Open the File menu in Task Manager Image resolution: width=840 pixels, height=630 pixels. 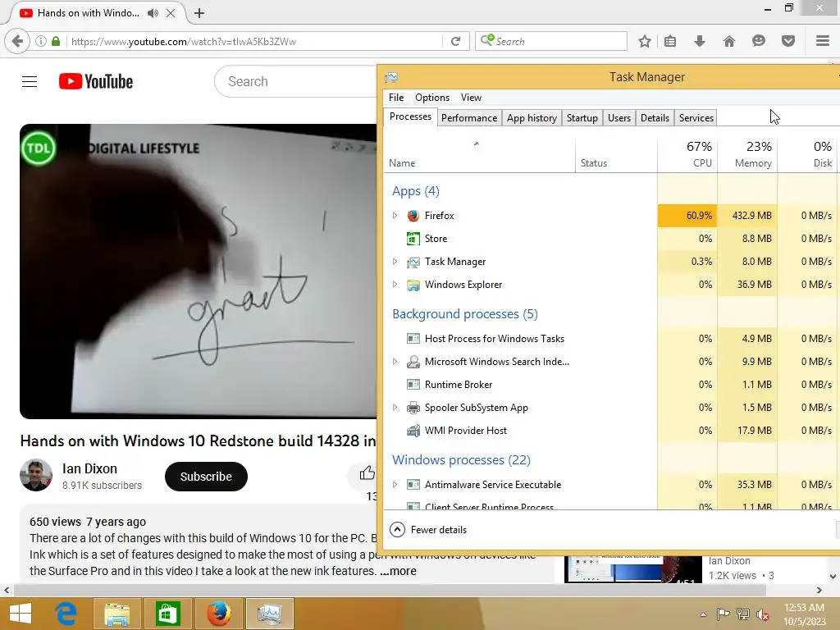click(x=396, y=98)
